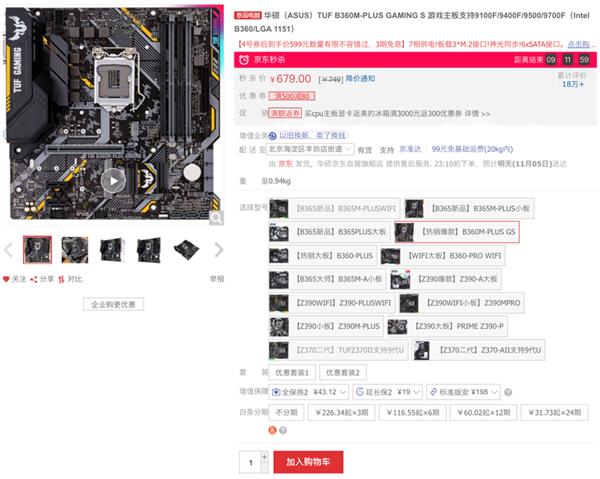
Task: Choose model B365M-A小板 option
Action: 327,279
